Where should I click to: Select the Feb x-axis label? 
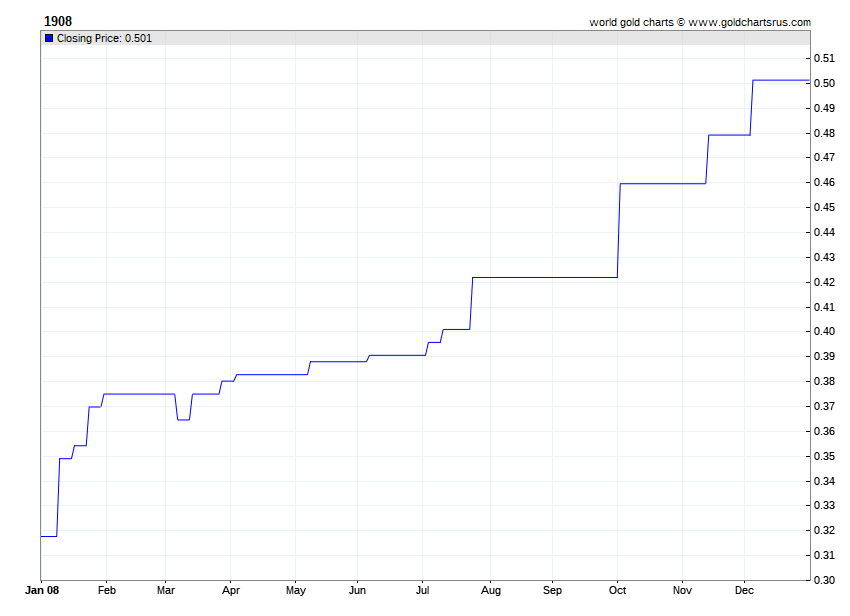pos(106,590)
